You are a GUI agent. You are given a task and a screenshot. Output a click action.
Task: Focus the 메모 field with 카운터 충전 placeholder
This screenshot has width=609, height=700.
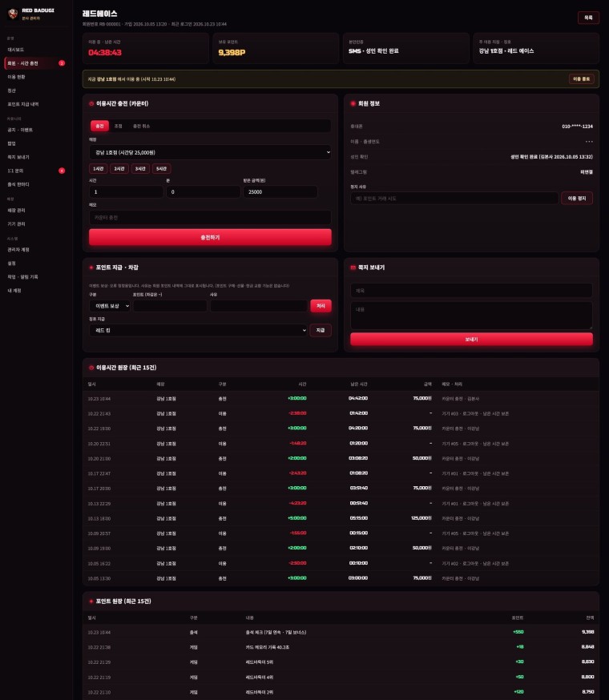click(x=210, y=217)
